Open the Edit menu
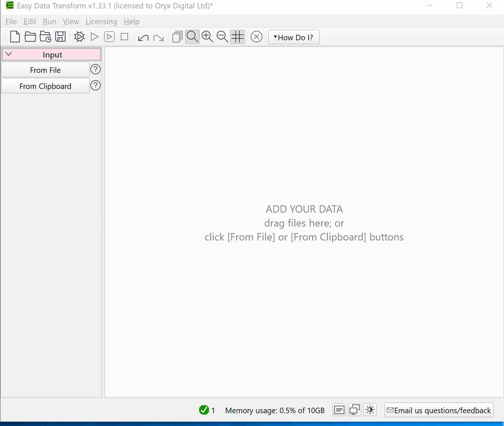Image resolution: width=504 pixels, height=426 pixels. tap(30, 22)
